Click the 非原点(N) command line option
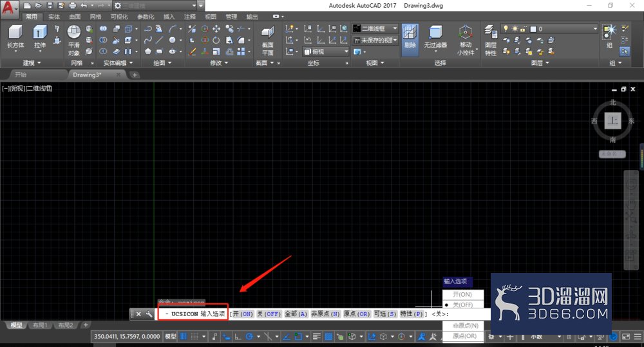This screenshot has height=347, width=644. coord(325,314)
